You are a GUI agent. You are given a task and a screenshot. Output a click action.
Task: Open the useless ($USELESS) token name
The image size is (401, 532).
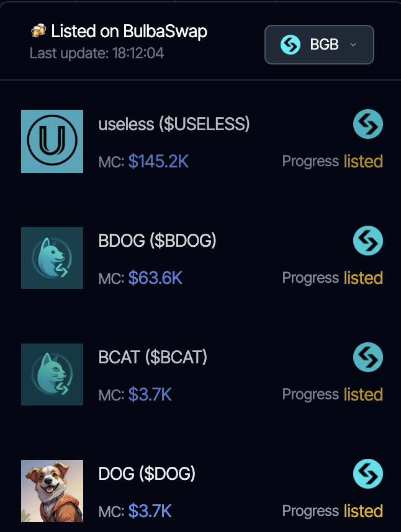[174, 124]
